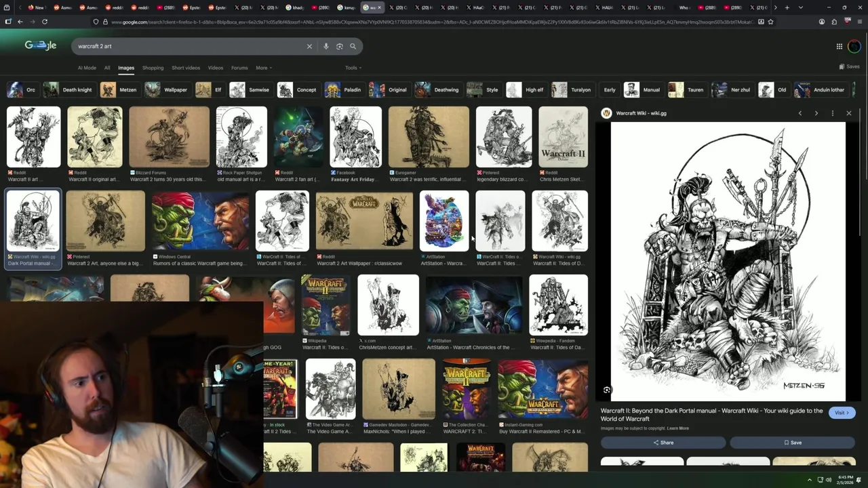
Task: Apply the High elf filter chip
Action: point(526,89)
